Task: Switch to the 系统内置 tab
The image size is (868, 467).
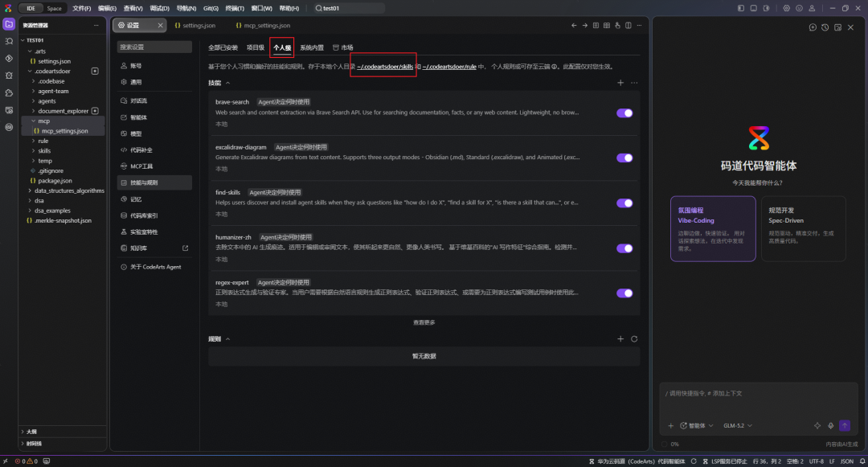Action: (x=312, y=47)
